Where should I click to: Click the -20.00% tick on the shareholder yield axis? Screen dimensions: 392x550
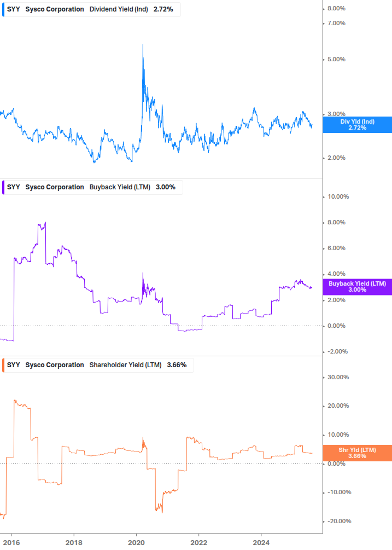coord(340,521)
